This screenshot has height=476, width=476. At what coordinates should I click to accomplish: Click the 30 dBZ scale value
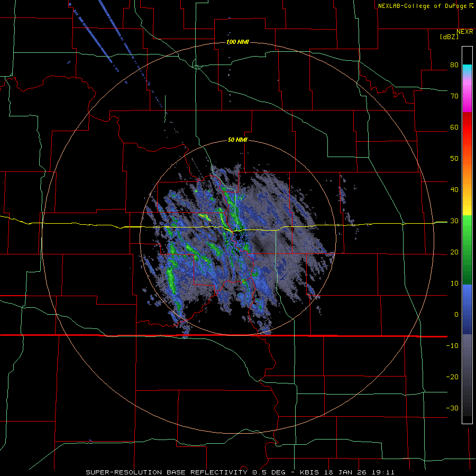tap(454, 221)
